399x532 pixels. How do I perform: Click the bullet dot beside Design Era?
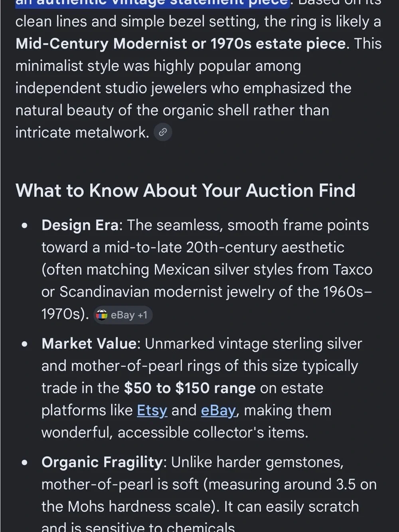point(25,226)
